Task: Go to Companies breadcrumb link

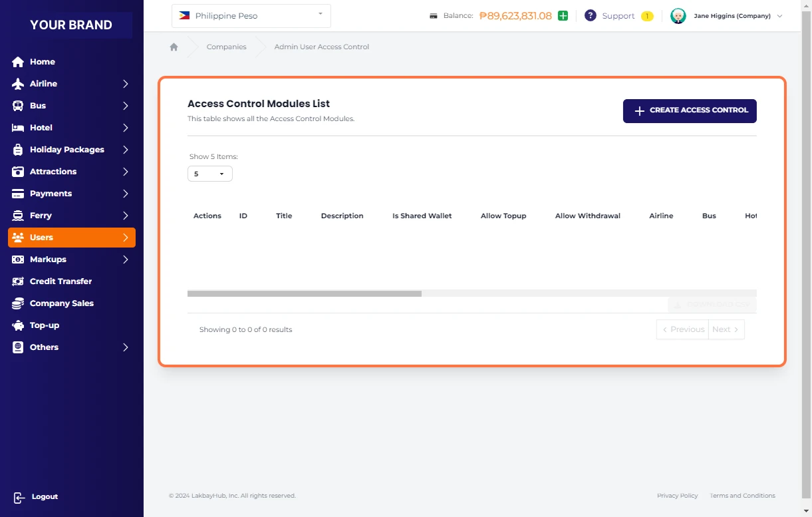Action: 226,47
